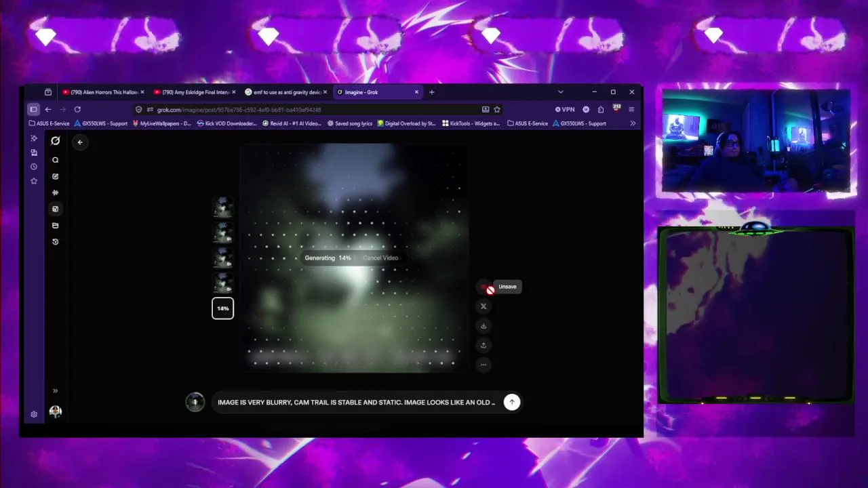Click the source image thumbnail beside the prompt
868x488 pixels.
pyautogui.click(x=195, y=402)
